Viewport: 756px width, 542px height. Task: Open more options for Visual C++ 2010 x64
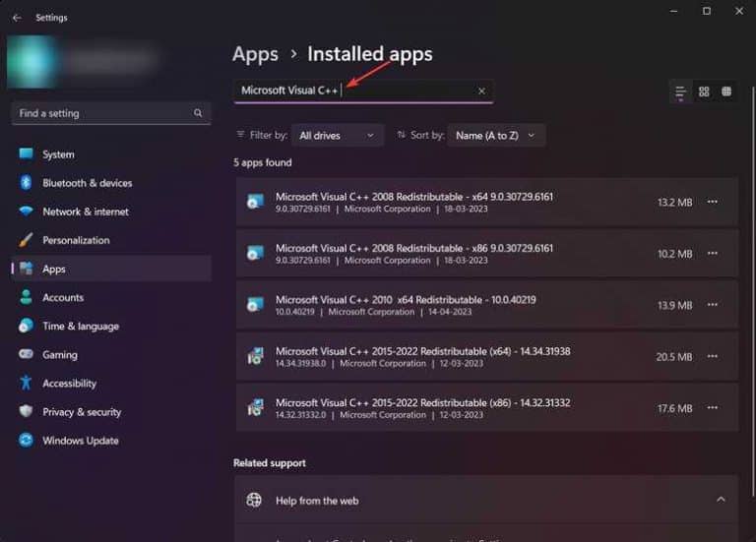click(x=713, y=305)
